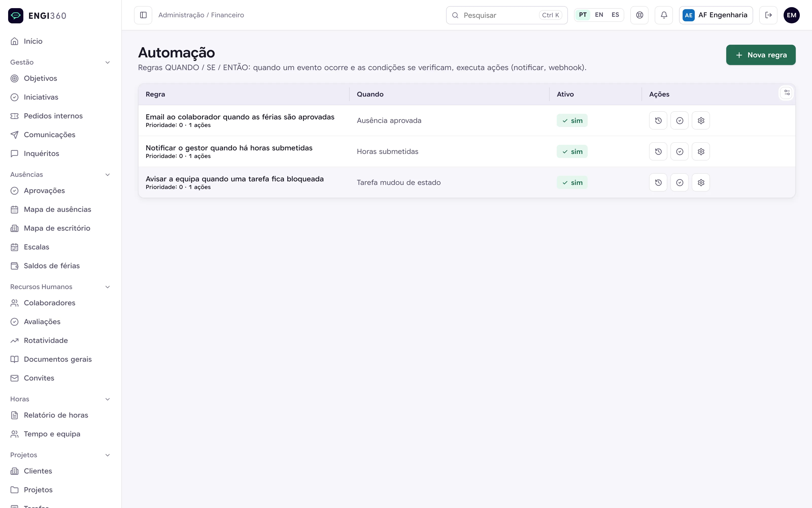Open rule Avisar a equipa quando uma tarefa fica bloqueada

pos(234,179)
